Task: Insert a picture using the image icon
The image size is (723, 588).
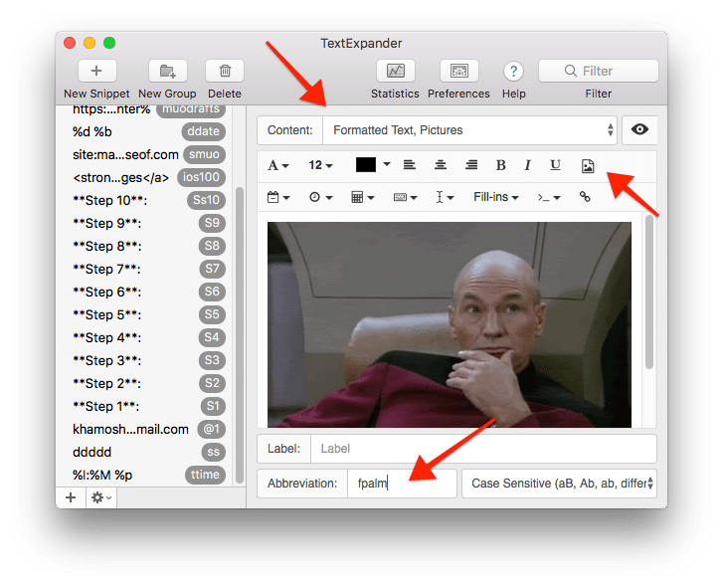Action: [588, 165]
